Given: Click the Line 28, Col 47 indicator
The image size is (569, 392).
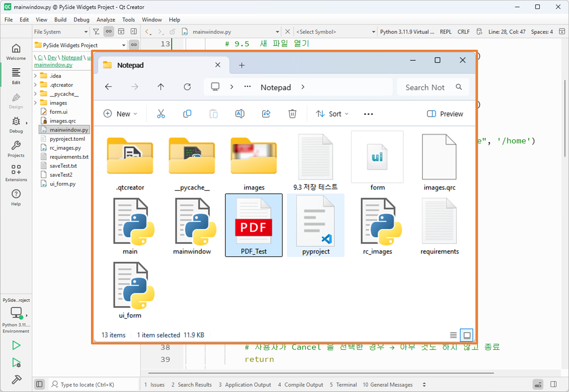Looking at the screenshot, I should tap(507, 32).
